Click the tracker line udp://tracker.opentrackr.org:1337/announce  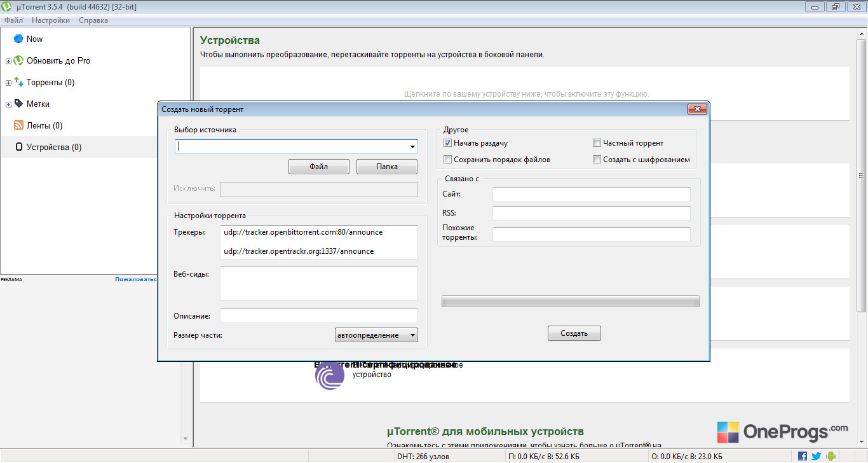tap(299, 251)
